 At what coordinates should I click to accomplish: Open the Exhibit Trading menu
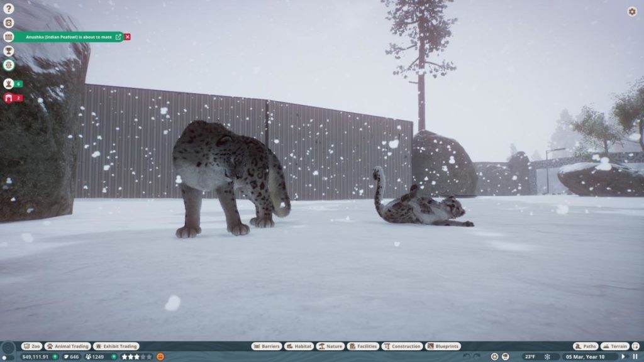point(116,346)
